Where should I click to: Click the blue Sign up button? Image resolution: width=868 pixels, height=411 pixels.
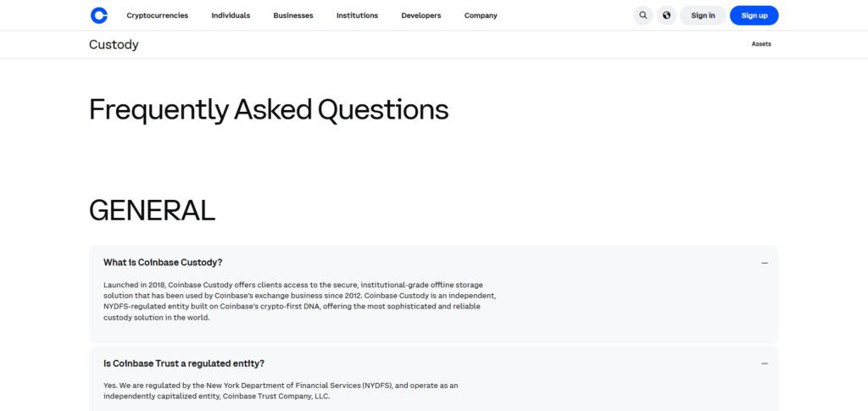point(754,15)
